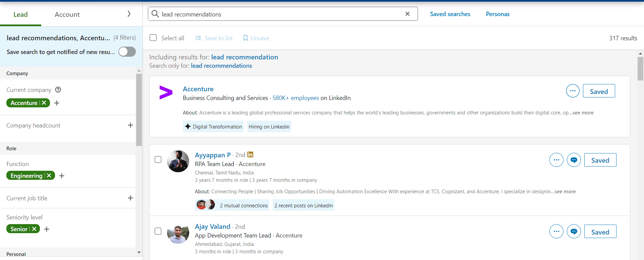This screenshot has height=260, width=644.
Task: Click filter panel scroll down arrow
Action: [139, 252]
